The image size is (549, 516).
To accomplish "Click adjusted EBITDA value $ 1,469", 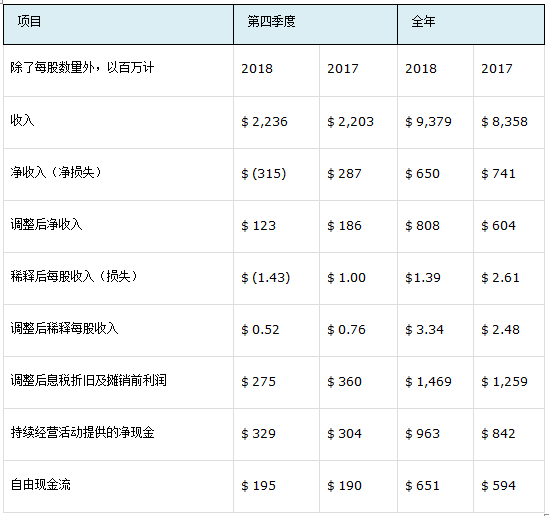I will (429, 382).
